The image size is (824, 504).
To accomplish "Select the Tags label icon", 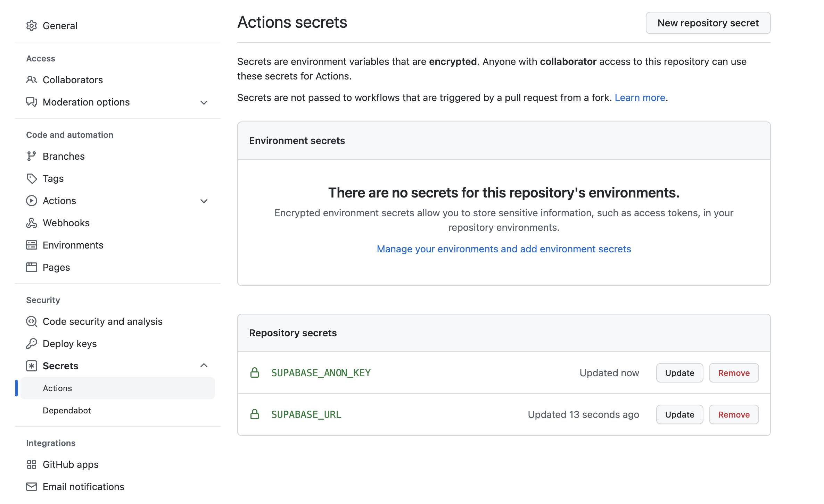I will (32, 178).
